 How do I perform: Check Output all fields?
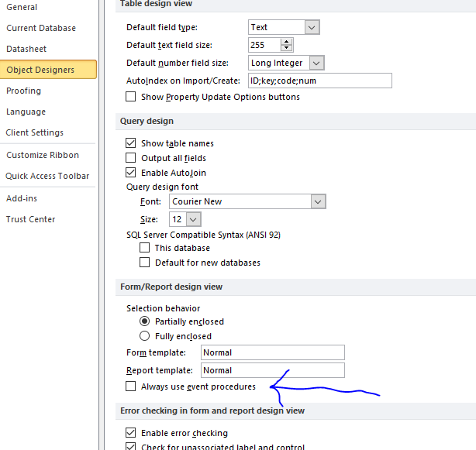click(130, 158)
